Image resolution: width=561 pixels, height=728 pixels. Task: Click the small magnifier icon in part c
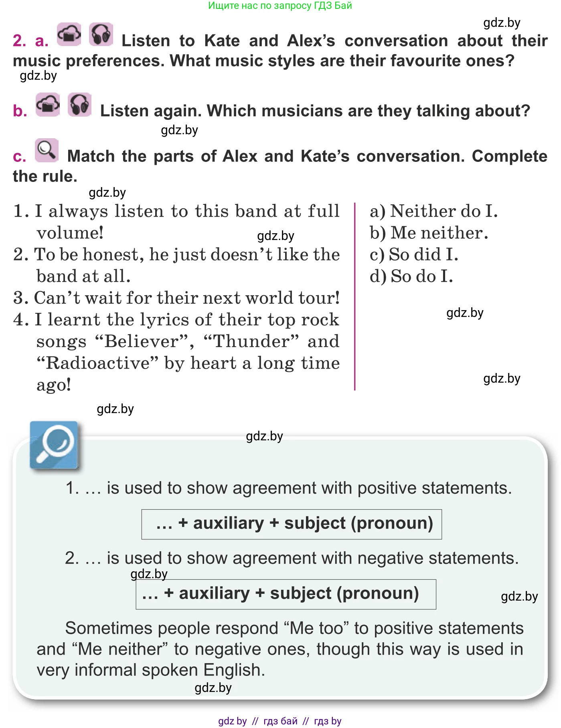pyautogui.click(x=47, y=151)
